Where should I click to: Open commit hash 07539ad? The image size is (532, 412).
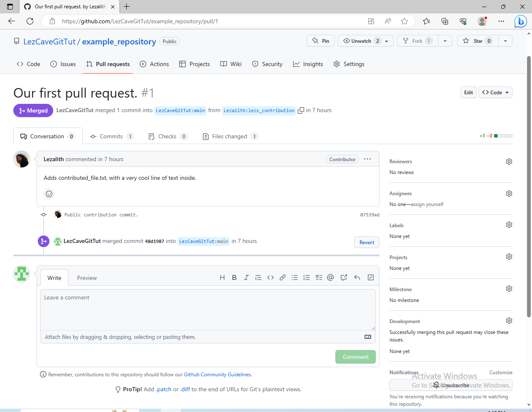(369, 215)
